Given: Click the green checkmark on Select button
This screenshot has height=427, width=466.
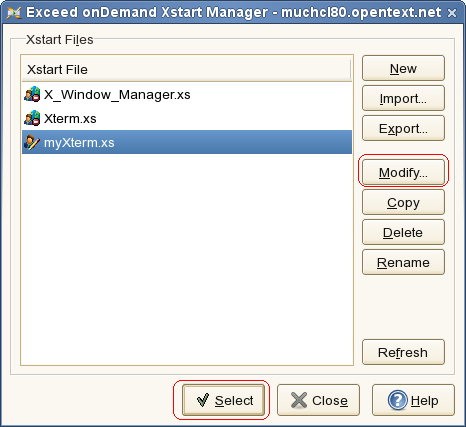Looking at the screenshot, I should (203, 400).
